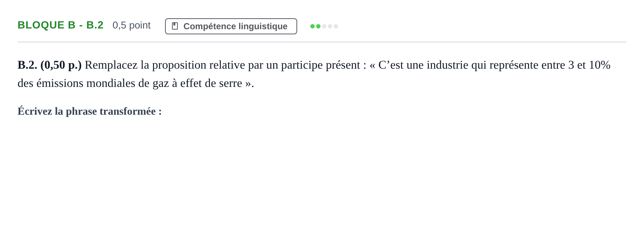644x233 pixels.
Task: Click the blank answer area below Écrivez
Action: tap(322, 172)
